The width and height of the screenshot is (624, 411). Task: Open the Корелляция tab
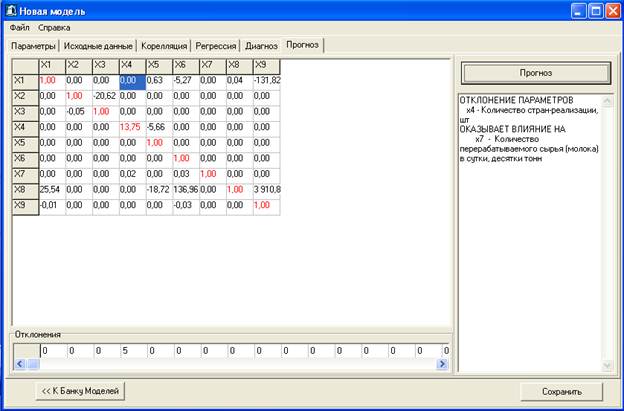click(164, 46)
